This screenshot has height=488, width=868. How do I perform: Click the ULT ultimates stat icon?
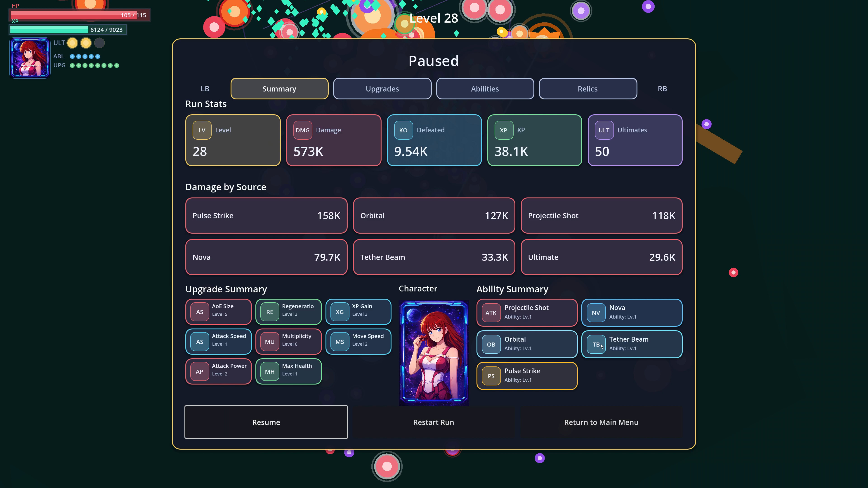(x=604, y=130)
